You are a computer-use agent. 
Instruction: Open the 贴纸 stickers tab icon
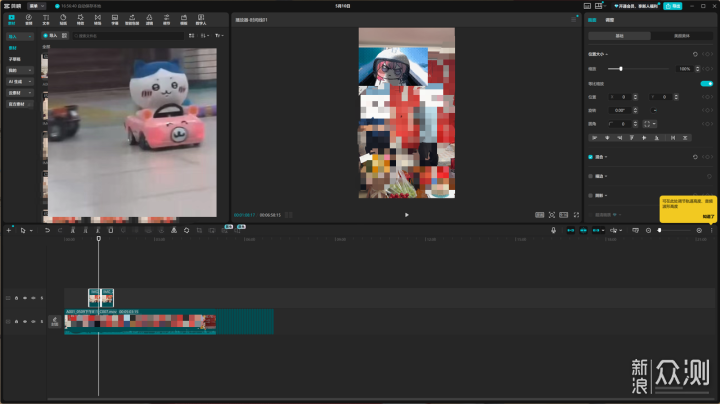(63, 19)
